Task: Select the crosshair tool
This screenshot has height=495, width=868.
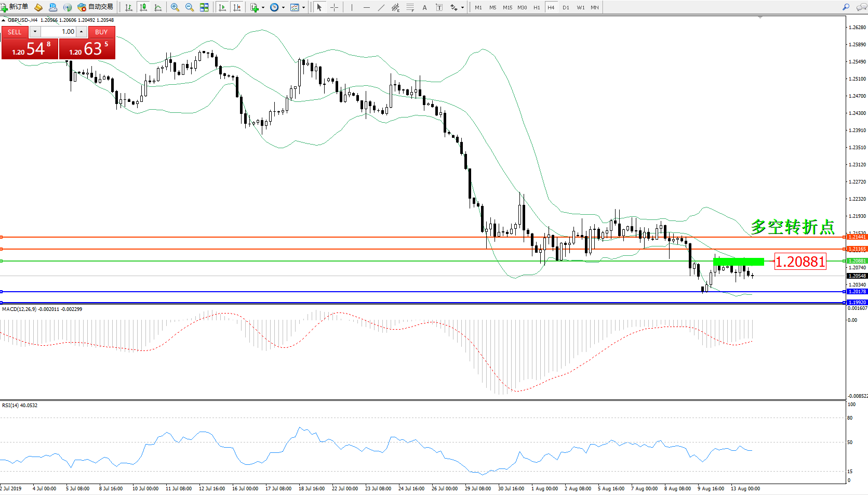Action: pyautogui.click(x=334, y=7)
